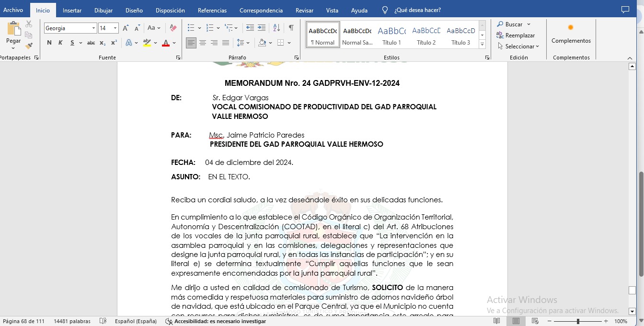This screenshot has width=644, height=326.
Task: Toggle show paragraph marks (¶)
Action: 291,28
